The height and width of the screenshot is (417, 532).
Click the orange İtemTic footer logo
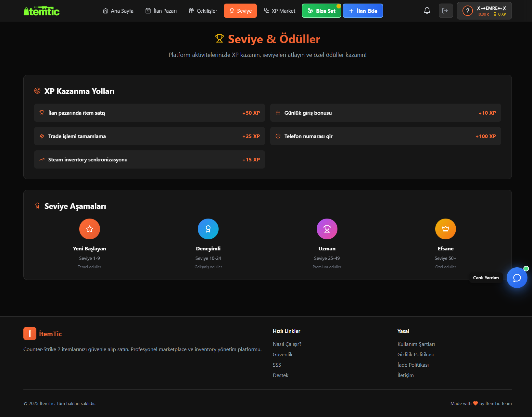coord(30,334)
